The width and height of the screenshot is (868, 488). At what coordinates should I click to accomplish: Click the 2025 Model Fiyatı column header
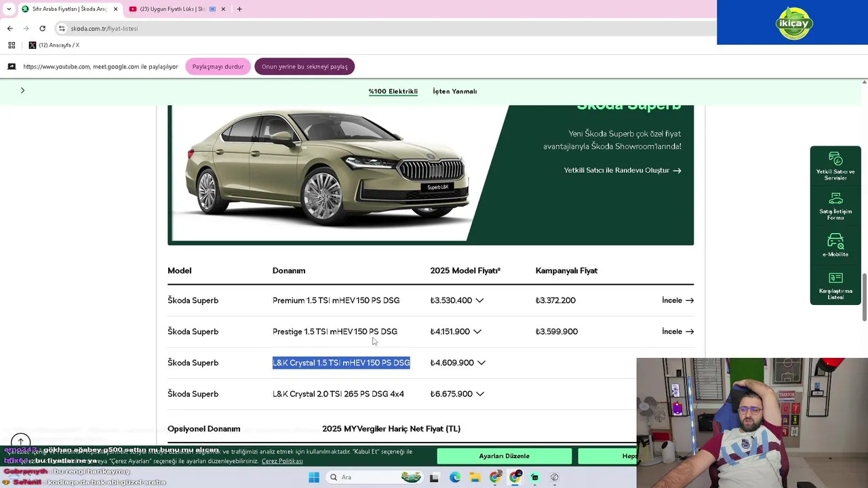(465, 270)
